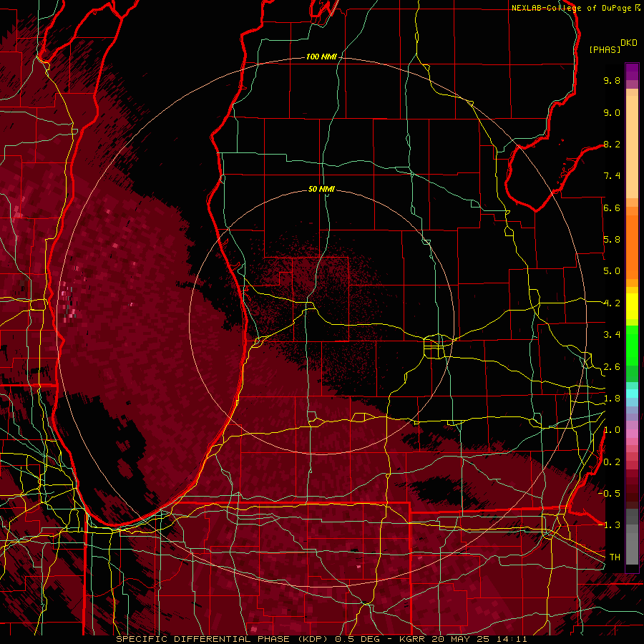Screen dimensions: 644x644
Task: Click the 9.0 value on the color scale
Action: click(x=612, y=112)
